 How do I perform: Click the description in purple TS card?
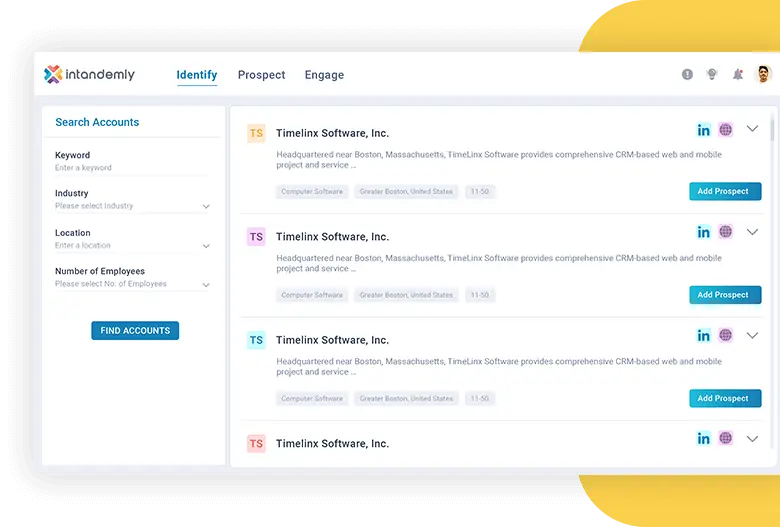499,263
